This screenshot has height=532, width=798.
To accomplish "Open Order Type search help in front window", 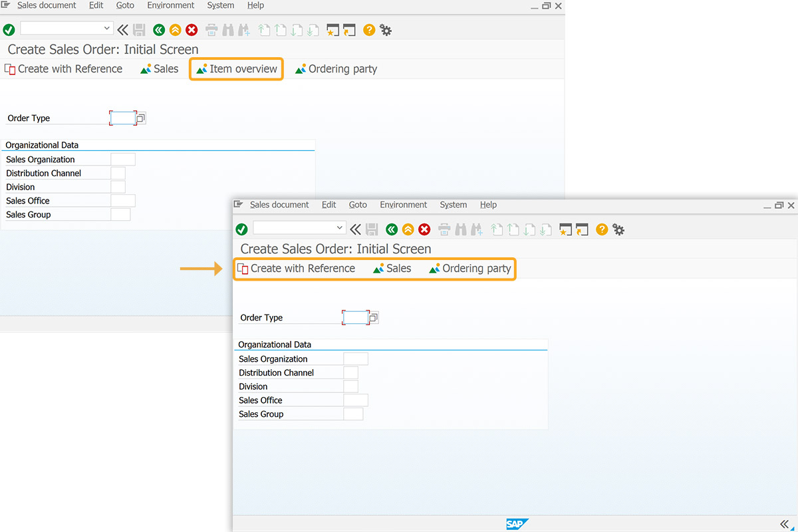I will [374, 318].
